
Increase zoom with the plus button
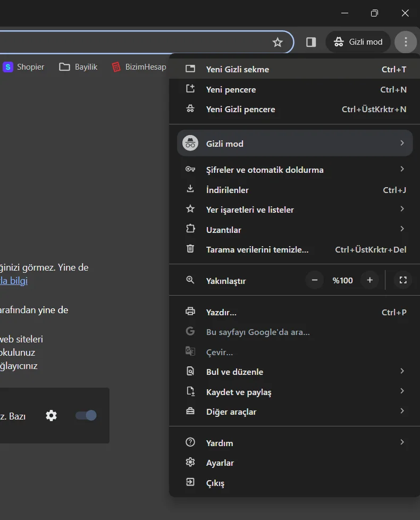369,280
